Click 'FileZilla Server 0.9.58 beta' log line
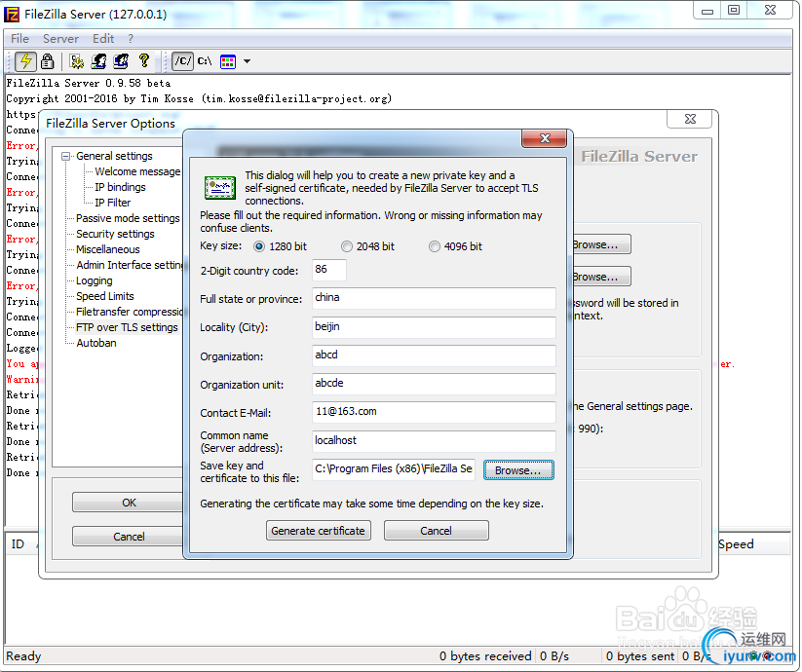 coord(88,83)
